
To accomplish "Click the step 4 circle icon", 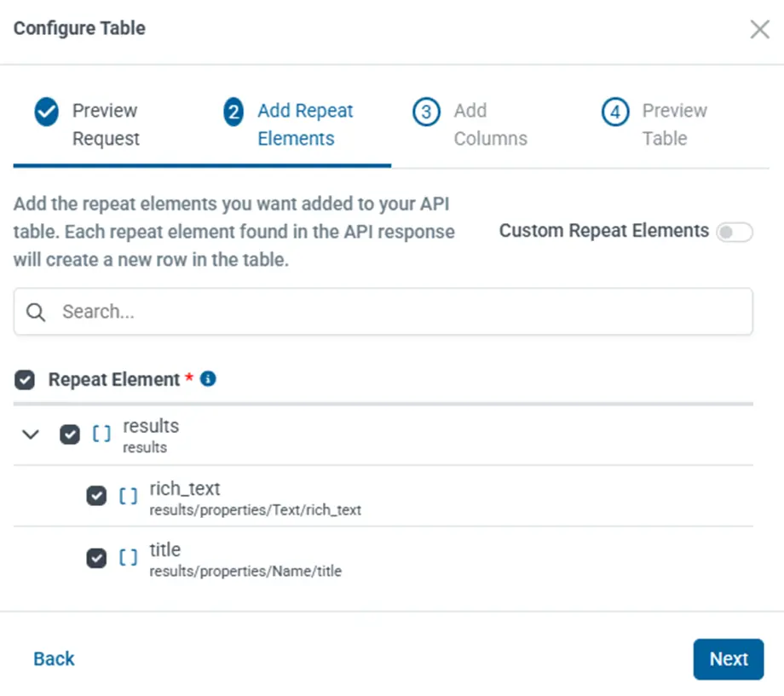I will [x=615, y=112].
